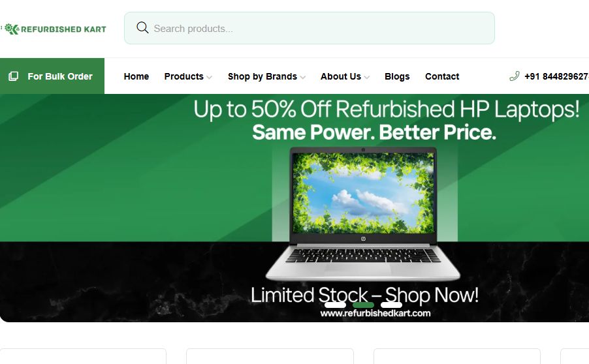This screenshot has width=589, height=364.
Task: Click the Refurbished Kart logo text
Action: tap(63, 29)
